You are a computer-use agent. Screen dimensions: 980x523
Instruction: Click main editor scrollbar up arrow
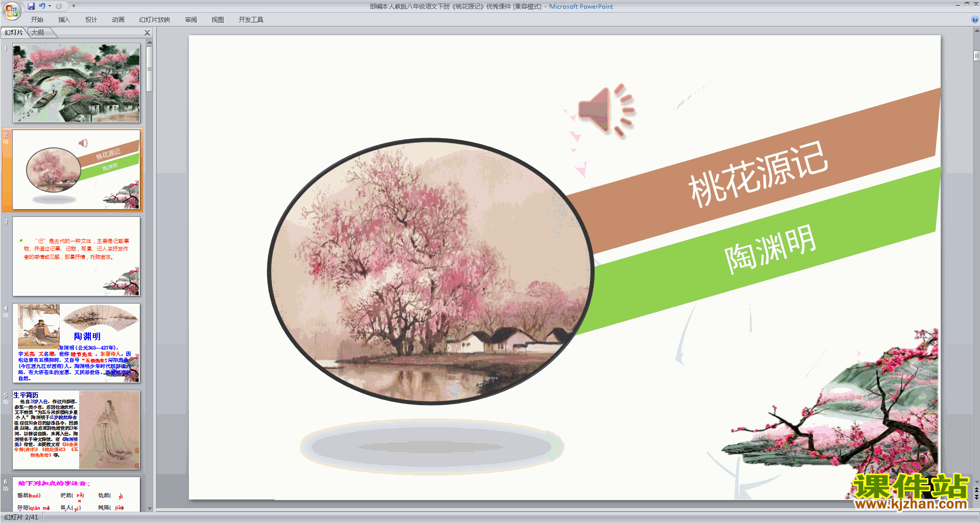click(976, 32)
